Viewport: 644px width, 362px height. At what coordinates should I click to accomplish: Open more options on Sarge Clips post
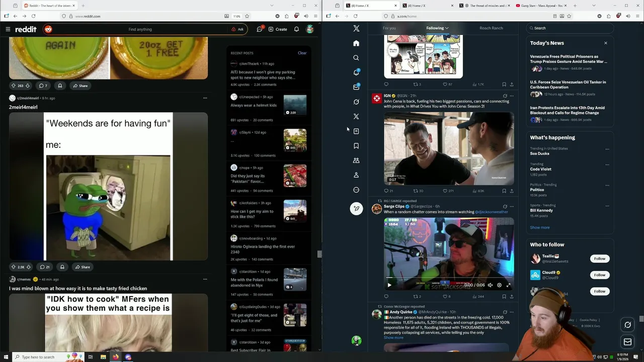click(x=512, y=206)
